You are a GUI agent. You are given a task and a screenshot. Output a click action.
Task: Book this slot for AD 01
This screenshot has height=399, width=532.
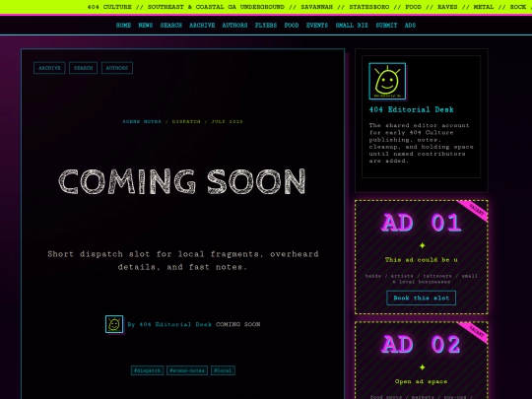[421, 298]
